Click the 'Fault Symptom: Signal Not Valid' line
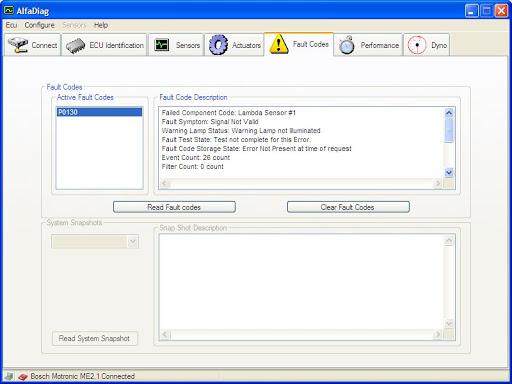The width and height of the screenshot is (512, 384). (210, 122)
